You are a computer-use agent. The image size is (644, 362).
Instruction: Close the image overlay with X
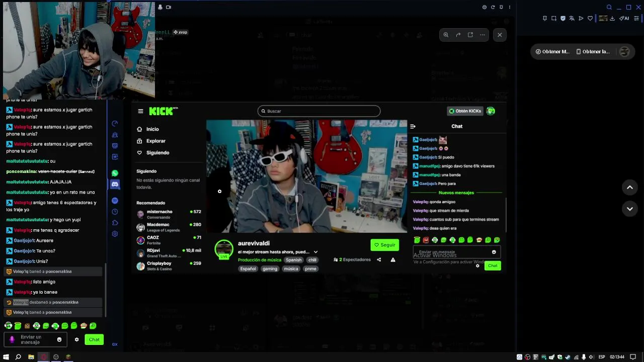500,35
